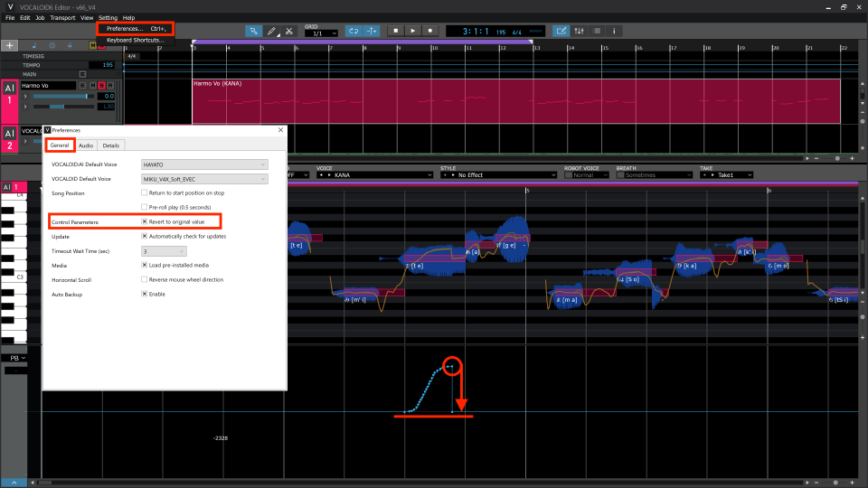The image size is (868, 488).
Task: Toggle auto-scroll follow playhead button
Action: [x=372, y=31]
